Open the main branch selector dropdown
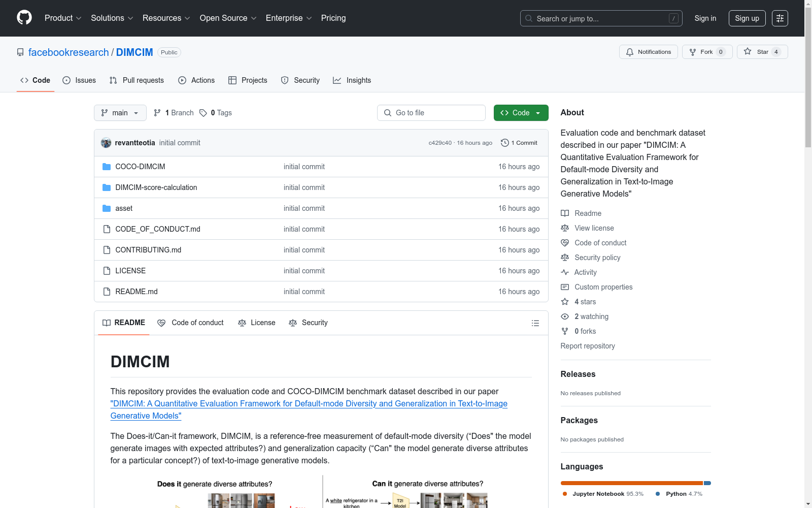 pos(120,113)
